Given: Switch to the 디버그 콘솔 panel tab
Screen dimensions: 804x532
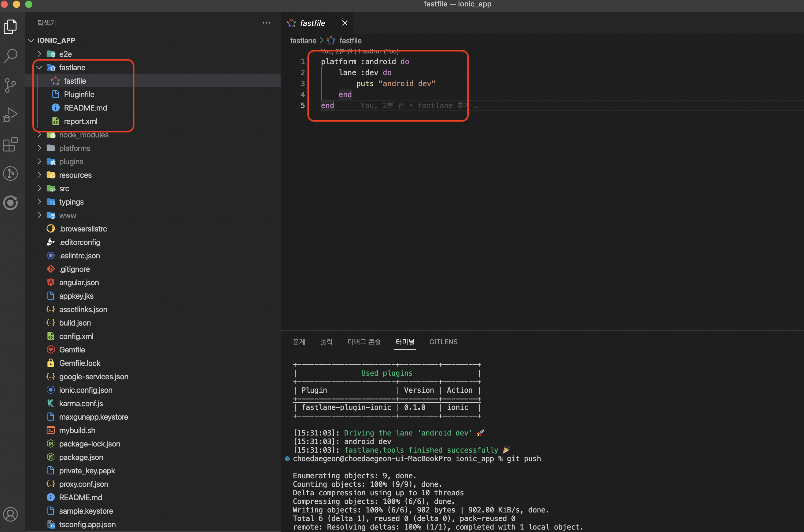Looking at the screenshot, I should 364,342.
